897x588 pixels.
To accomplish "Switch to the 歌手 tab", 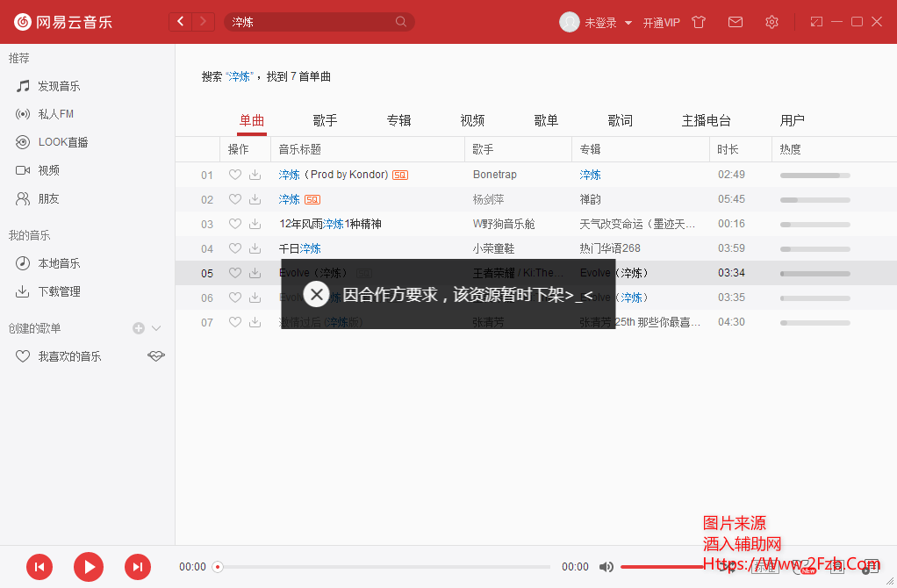I will (x=325, y=120).
